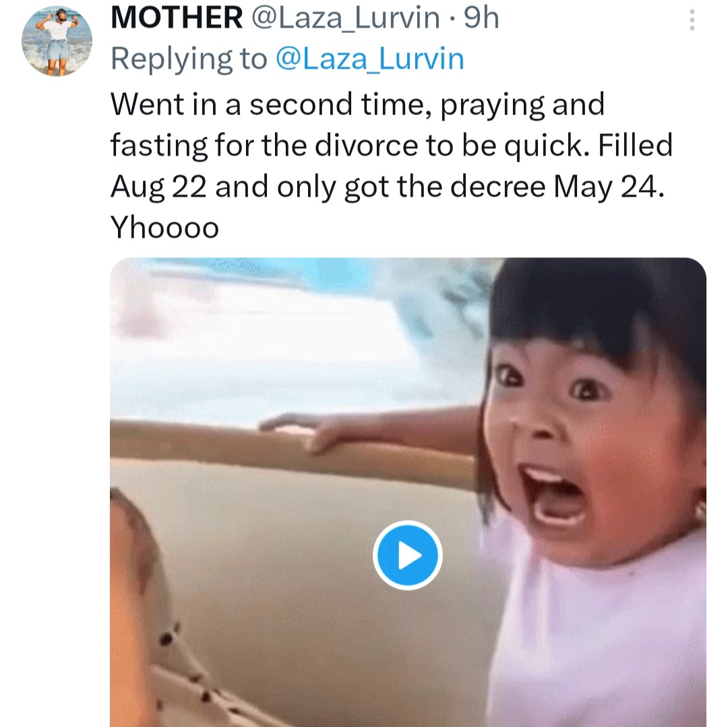The height and width of the screenshot is (727, 728).
Task: Play the video in the tweet
Action: click(407, 555)
